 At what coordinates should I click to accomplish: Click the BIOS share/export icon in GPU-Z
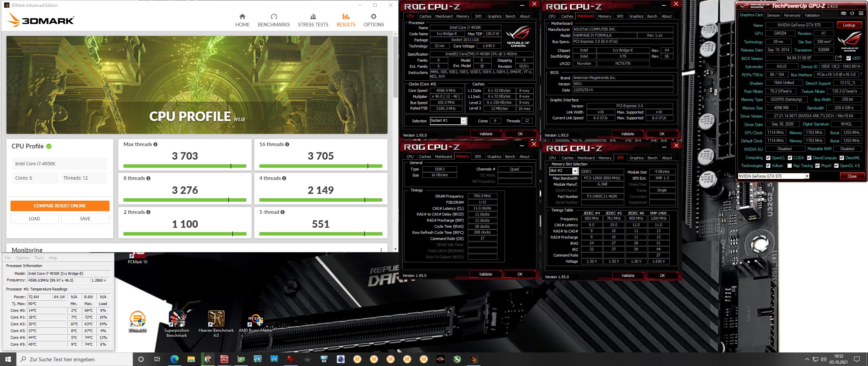839,58
